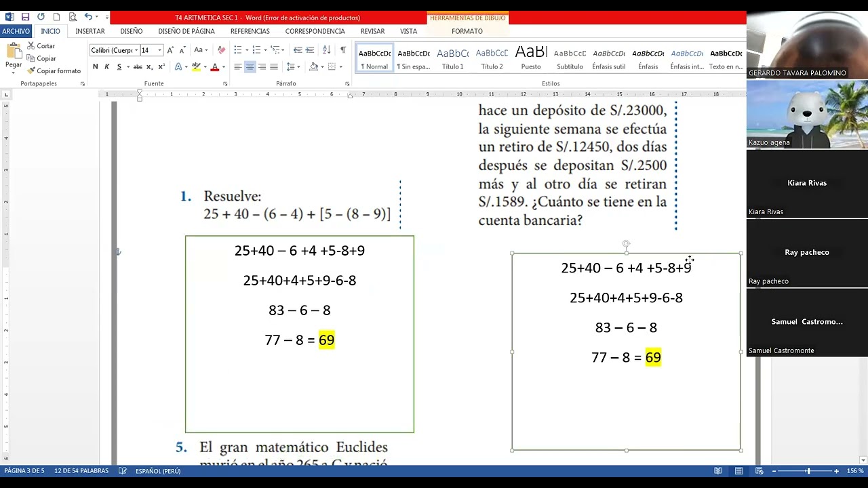
Task: Toggle underline (S) formatting
Action: [x=119, y=66]
